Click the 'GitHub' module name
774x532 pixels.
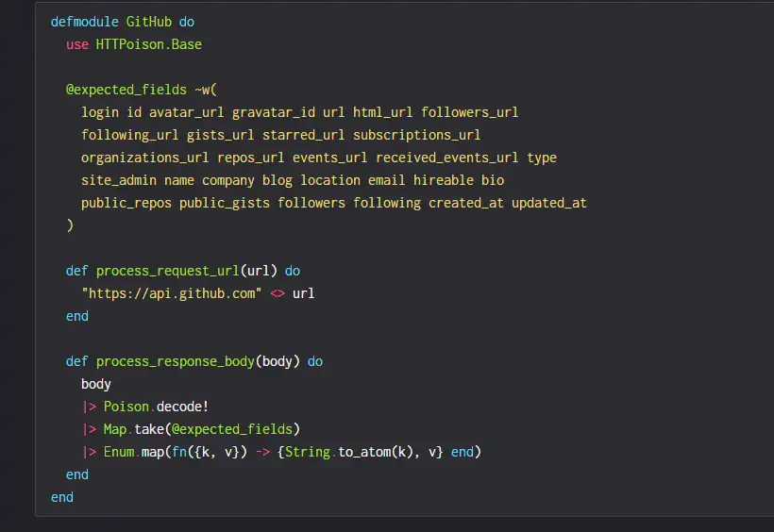point(148,22)
